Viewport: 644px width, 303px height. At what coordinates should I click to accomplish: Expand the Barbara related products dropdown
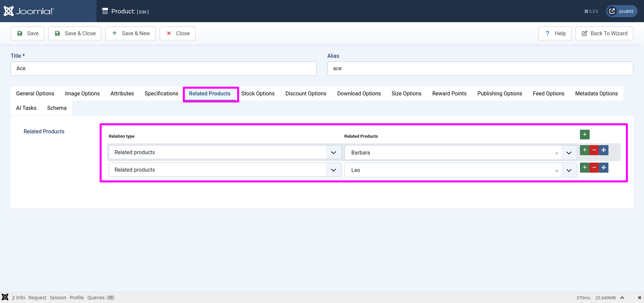tap(569, 153)
